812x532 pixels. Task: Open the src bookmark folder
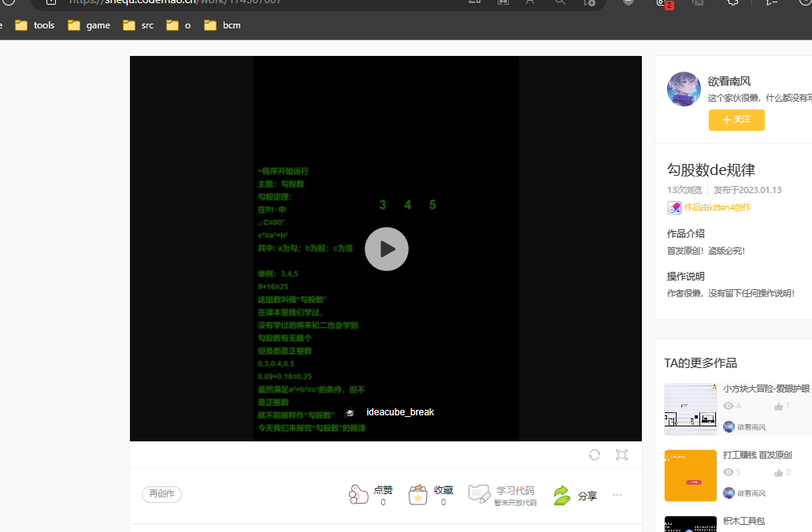click(x=139, y=25)
